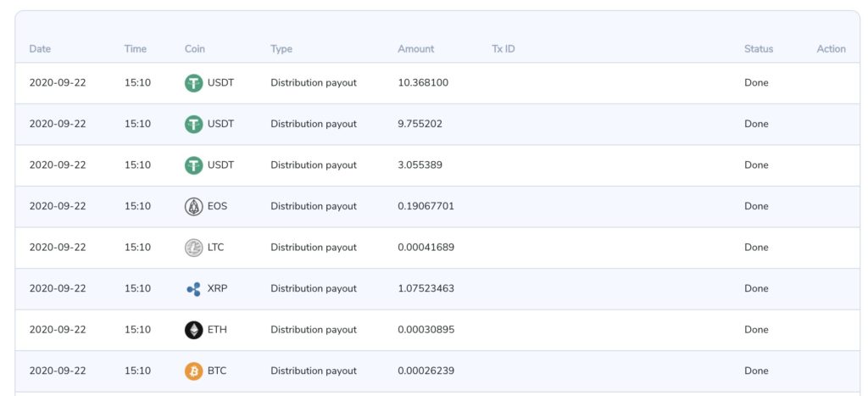
Task: Click the 0.00026239 amount in the BTC row
Action: tap(426, 371)
